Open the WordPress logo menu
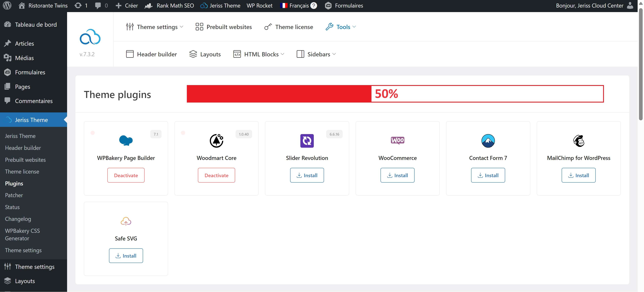The width and height of the screenshot is (644, 292). pyautogui.click(x=7, y=6)
